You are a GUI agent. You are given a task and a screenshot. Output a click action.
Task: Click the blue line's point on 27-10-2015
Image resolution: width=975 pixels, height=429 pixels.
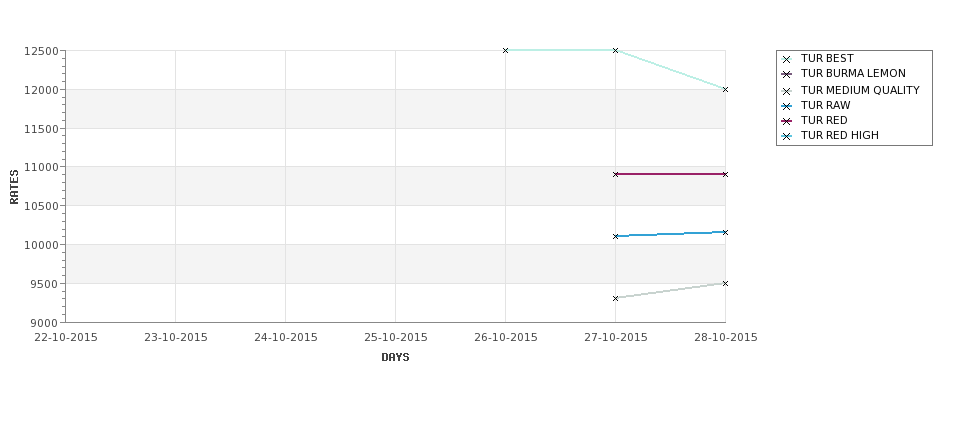tap(616, 236)
